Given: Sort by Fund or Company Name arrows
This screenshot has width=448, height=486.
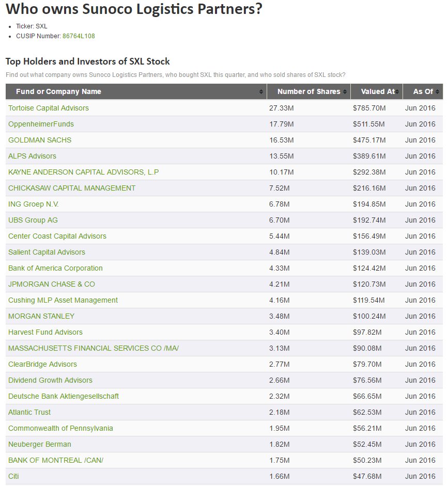Looking at the screenshot, I should 261,92.
